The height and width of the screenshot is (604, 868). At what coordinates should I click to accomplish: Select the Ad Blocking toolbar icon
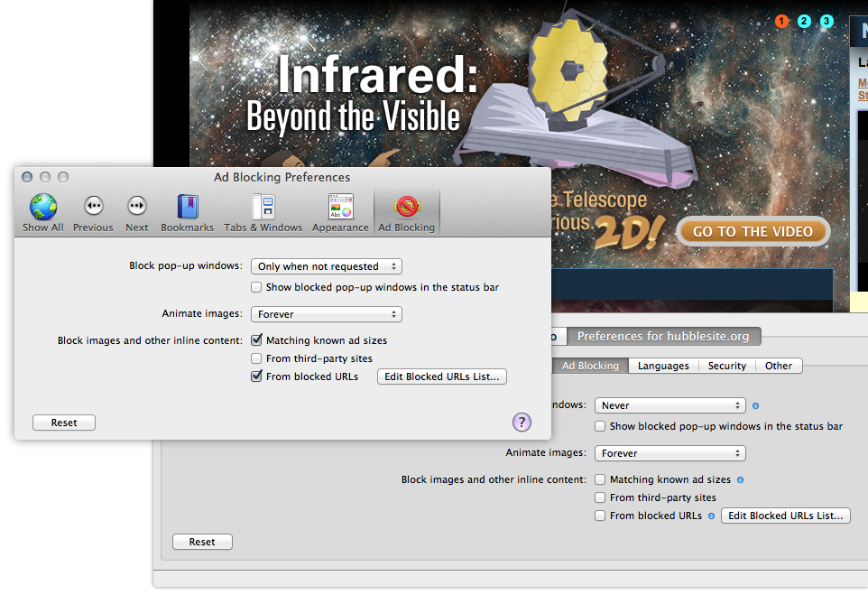[x=406, y=208]
